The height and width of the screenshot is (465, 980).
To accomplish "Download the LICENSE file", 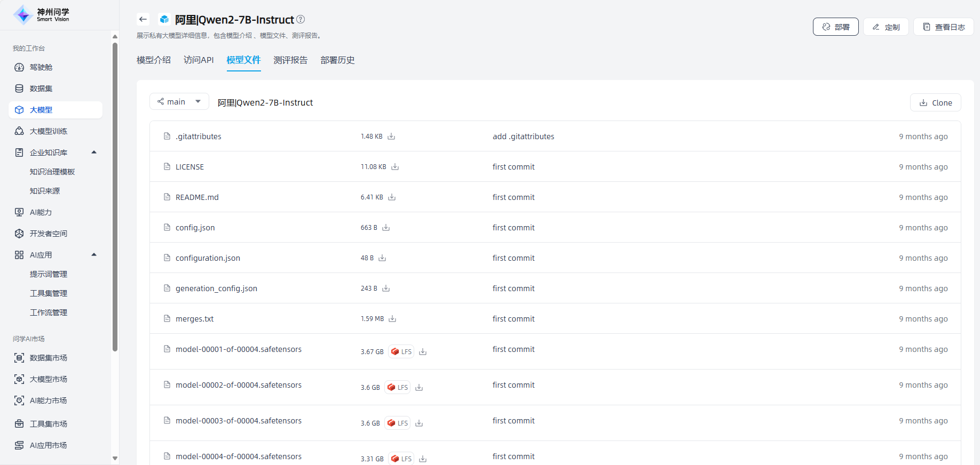I will [x=395, y=167].
